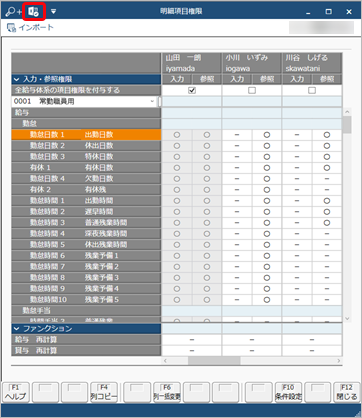This screenshot has width=362, height=418.
Task: Click the vertical scrollbar thumb
Action: pyautogui.click(x=347, y=125)
